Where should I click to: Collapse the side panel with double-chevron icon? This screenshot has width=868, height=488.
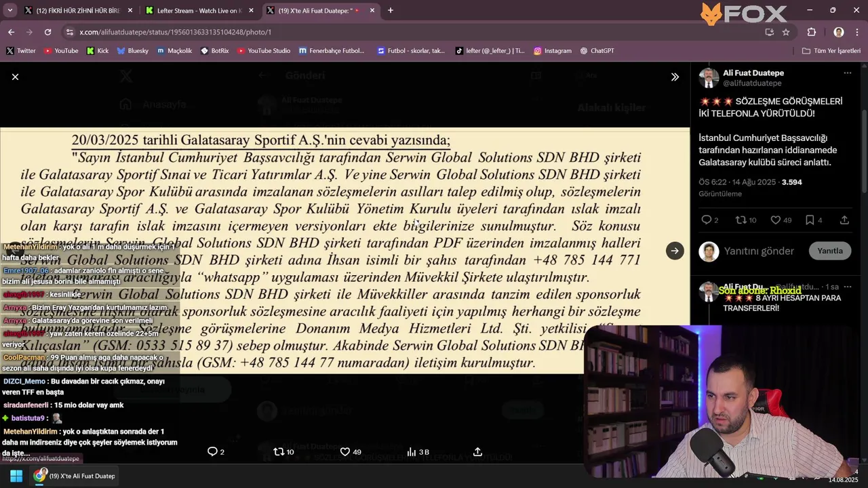tap(675, 77)
